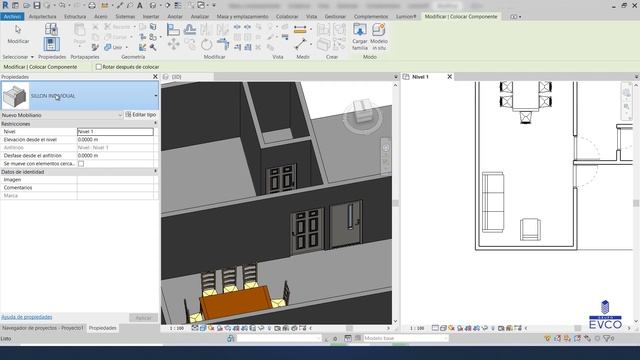This screenshot has height=360, width=640.
Task: Click the Nivel value field
Action: pyautogui.click(x=116, y=131)
